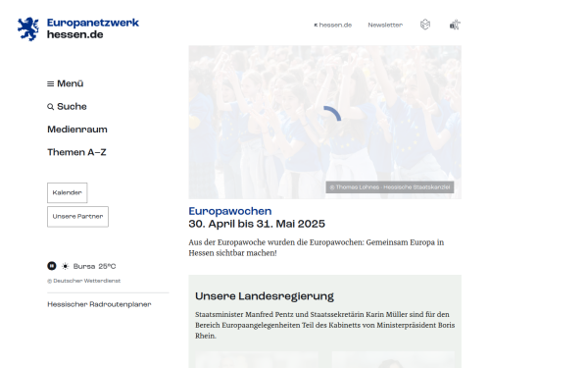Open the Menü hamburger item
This screenshot has width=588, height=368.
point(66,83)
